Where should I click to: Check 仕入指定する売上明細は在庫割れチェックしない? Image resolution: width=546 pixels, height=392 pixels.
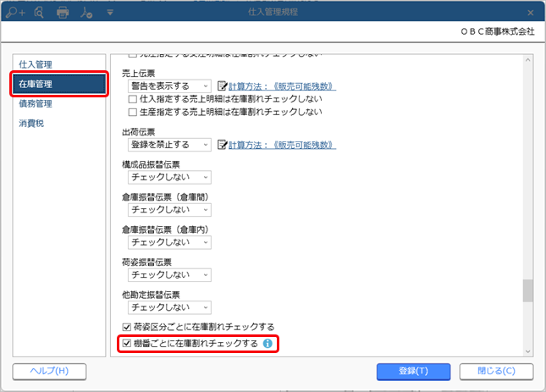tap(132, 99)
